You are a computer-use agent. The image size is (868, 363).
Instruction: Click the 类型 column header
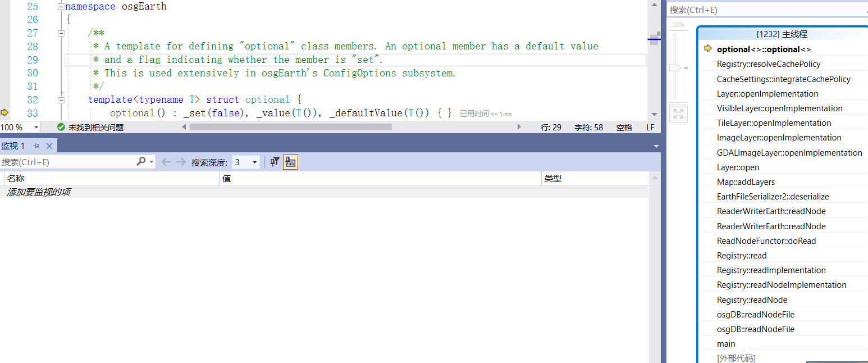coord(553,179)
